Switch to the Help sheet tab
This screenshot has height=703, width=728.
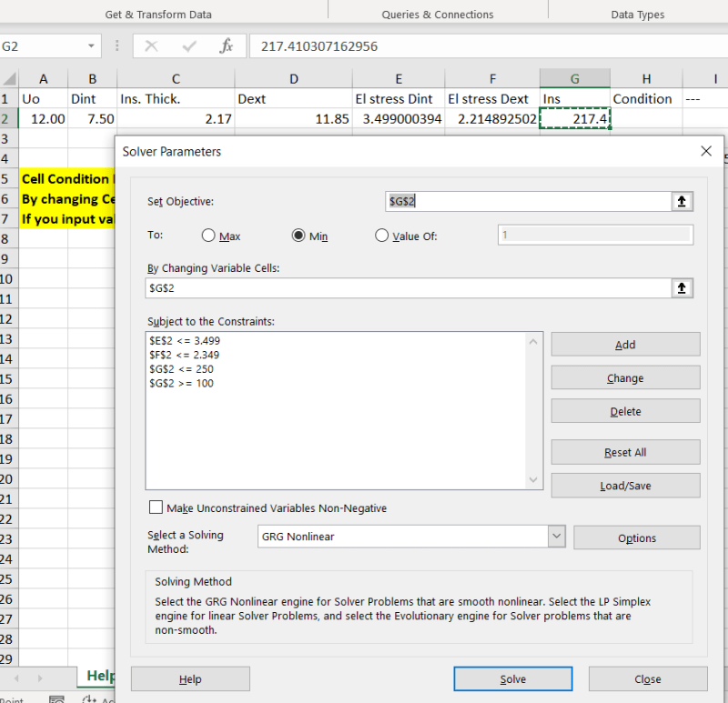[100, 677]
